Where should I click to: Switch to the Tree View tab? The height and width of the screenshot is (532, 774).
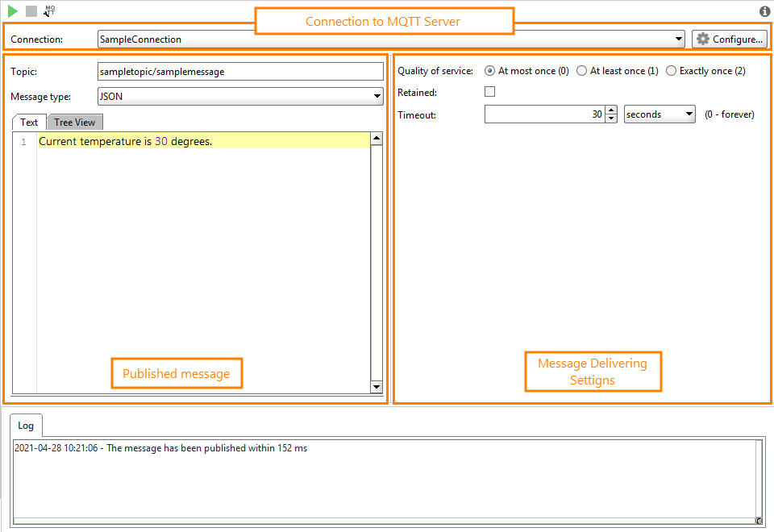click(x=74, y=122)
